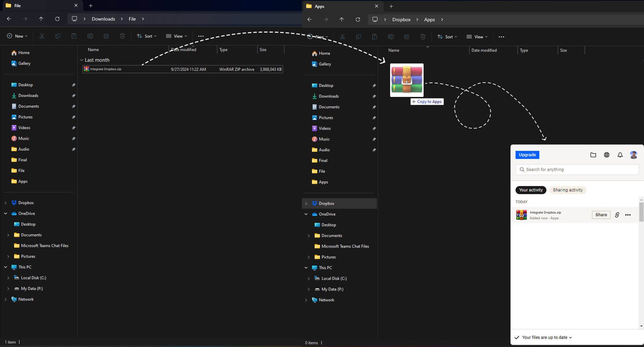Screen dimensions: 644x347
Task: Open Dropbox folder icon in Dropbox popup
Action: click(x=593, y=155)
